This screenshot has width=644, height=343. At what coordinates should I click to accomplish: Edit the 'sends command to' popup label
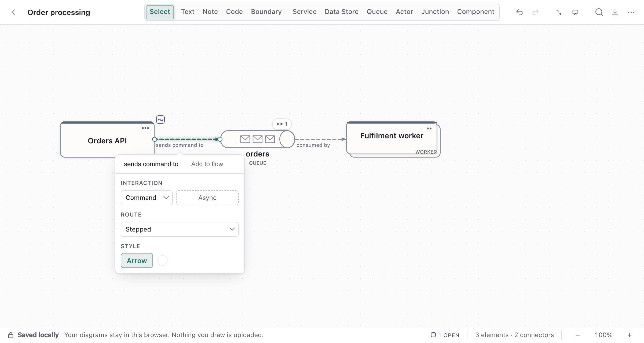pyautogui.click(x=151, y=164)
